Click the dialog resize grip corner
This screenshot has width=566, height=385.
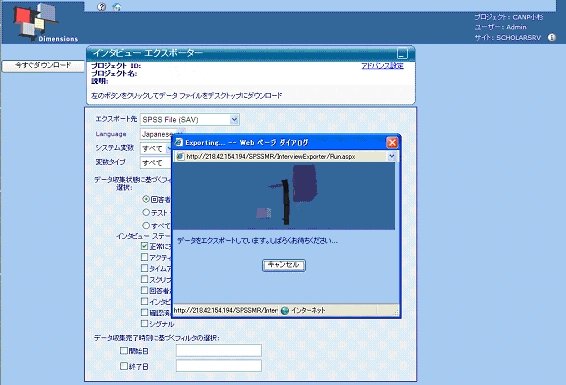[396, 312]
